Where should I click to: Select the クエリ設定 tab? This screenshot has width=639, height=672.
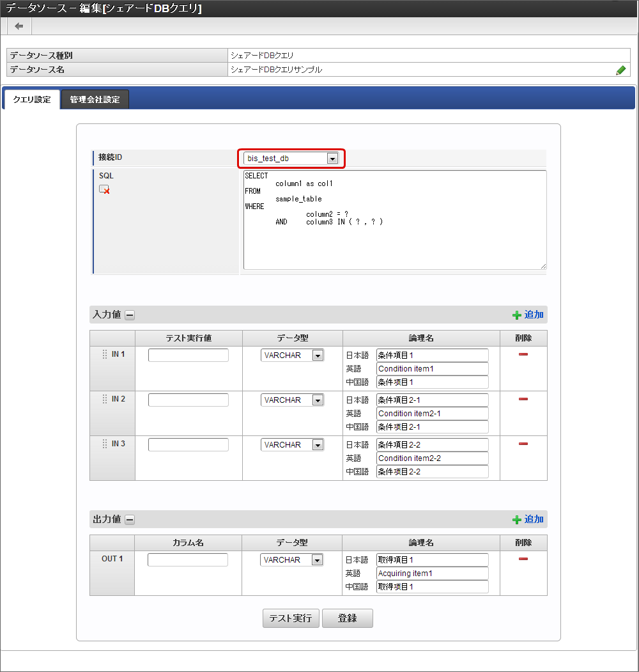(32, 100)
